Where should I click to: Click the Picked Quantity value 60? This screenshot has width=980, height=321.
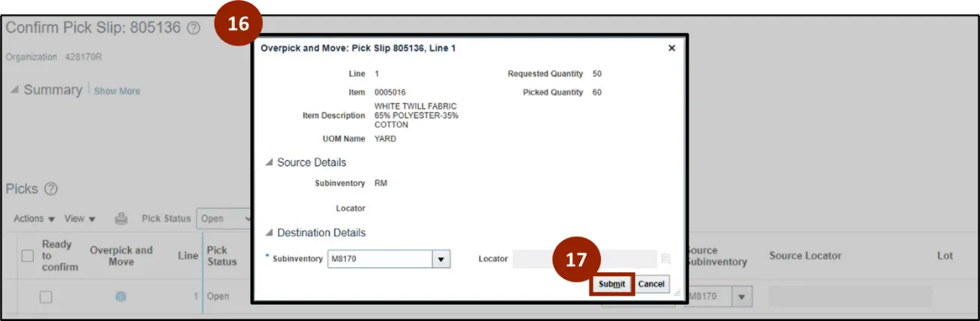pyautogui.click(x=596, y=92)
